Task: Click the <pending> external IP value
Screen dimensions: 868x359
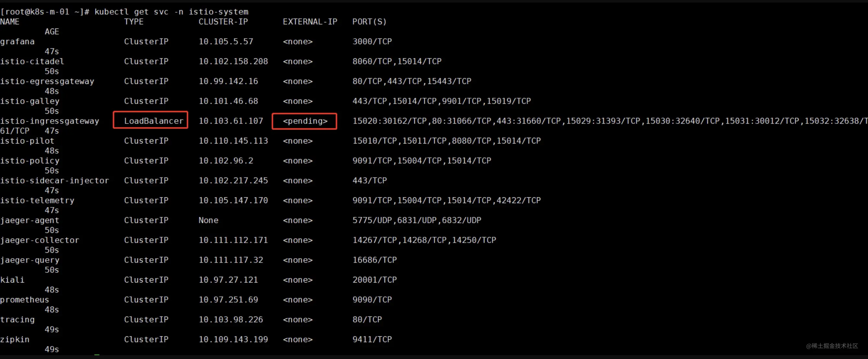Action: tap(305, 121)
